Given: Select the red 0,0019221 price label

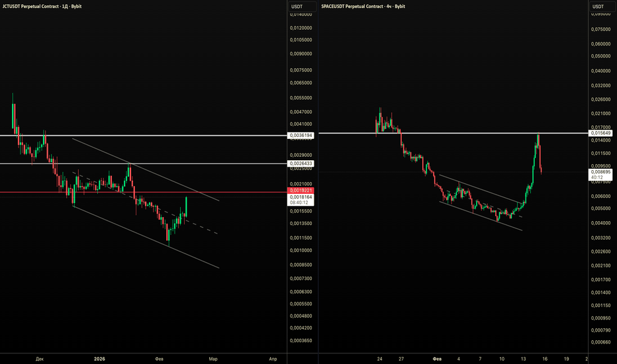Looking at the screenshot, I should (301, 191).
